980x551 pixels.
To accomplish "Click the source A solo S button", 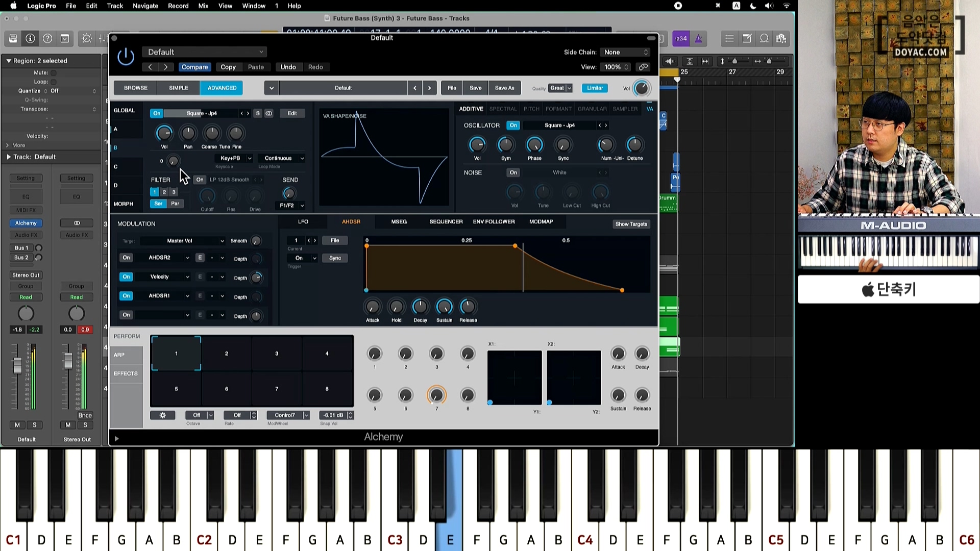I will [258, 113].
